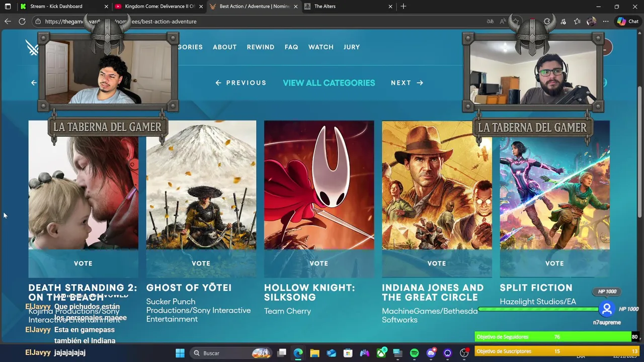Viewport: 644px width, 362px height.
Task: Open the Copilot Chat button
Action: pyautogui.click(x=628, y=21)
